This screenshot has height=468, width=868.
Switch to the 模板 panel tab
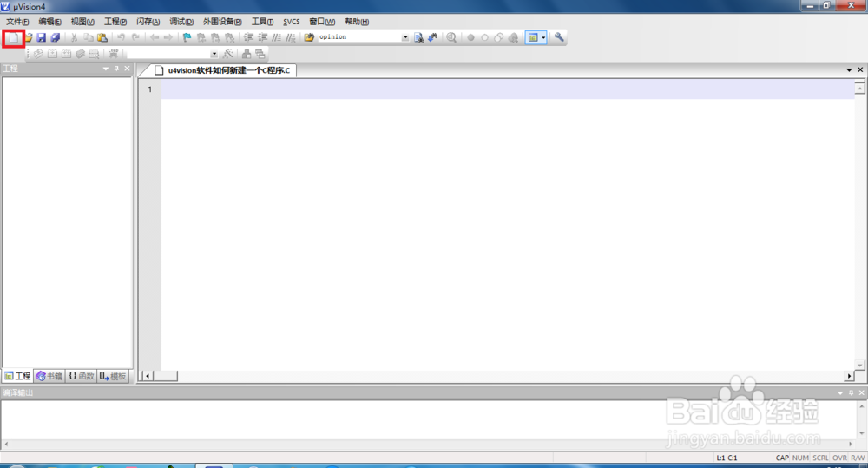coord(114,376)
